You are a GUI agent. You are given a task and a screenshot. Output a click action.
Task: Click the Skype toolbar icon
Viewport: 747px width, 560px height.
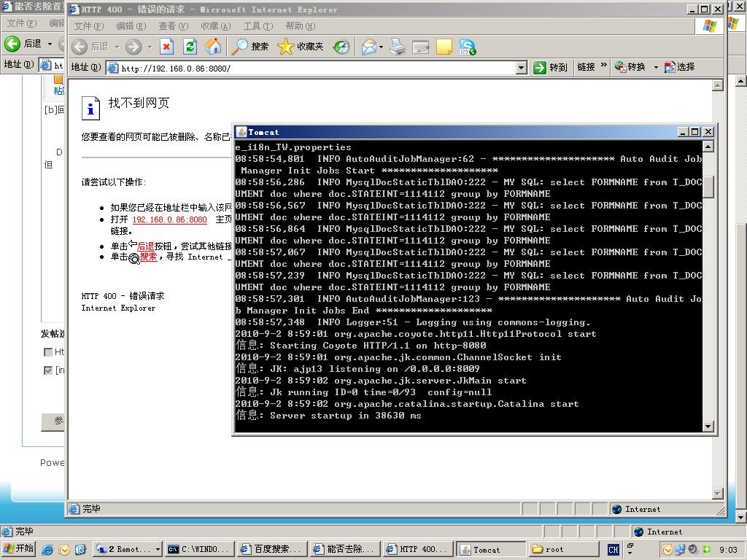tap(468, 47)
